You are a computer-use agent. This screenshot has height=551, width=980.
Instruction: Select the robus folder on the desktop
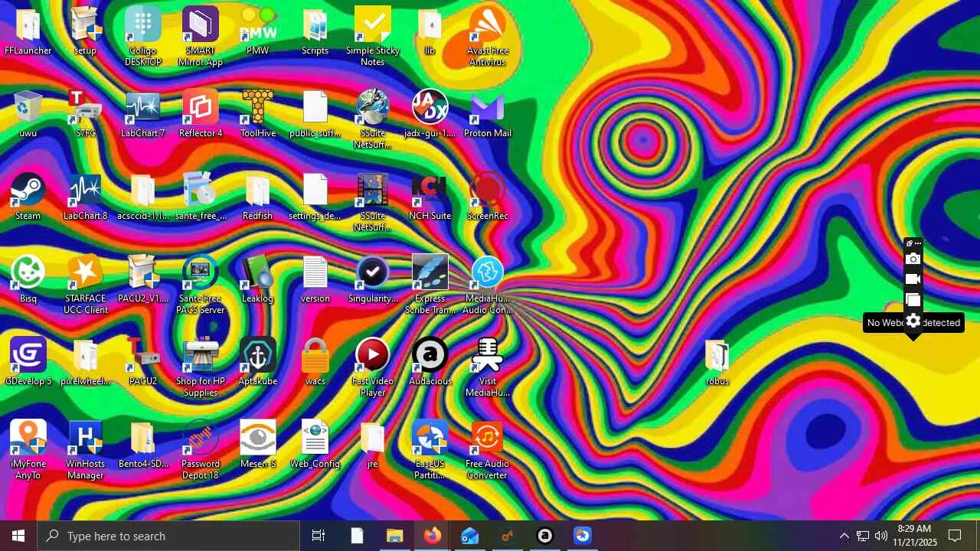pos(717,362)
